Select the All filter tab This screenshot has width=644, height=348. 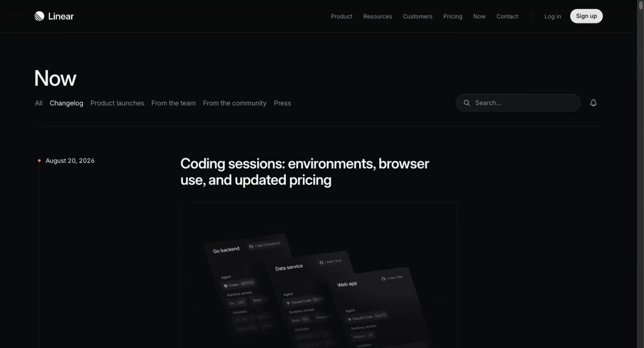(39, 103)
